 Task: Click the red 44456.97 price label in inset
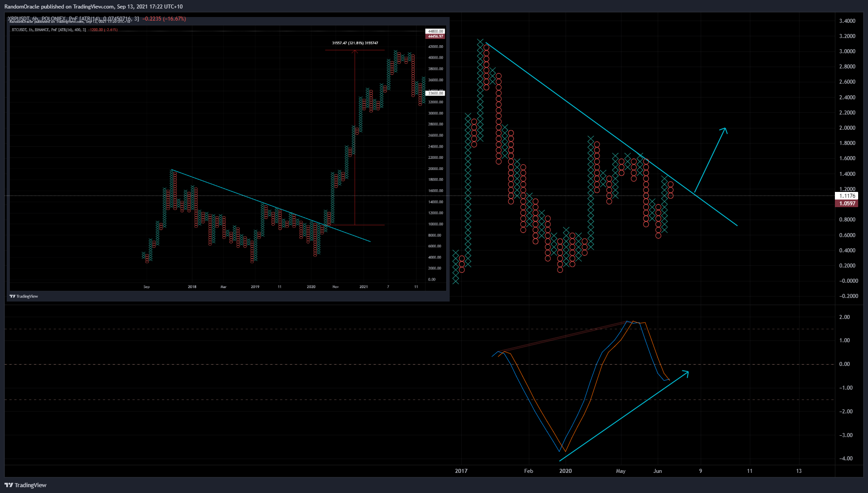pyautogui.click(x=435, y=36)
